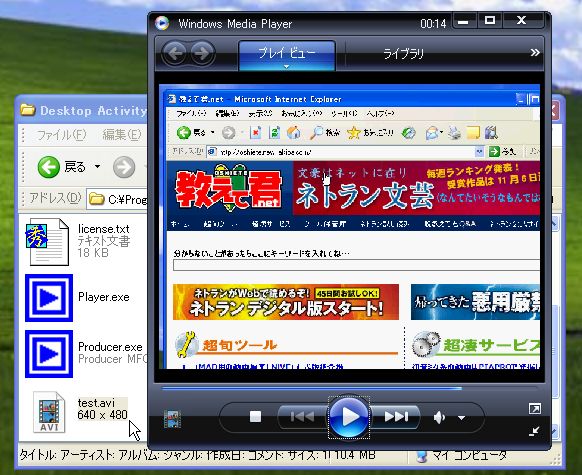
Task: Select the Producer.exe icon
Action: (49, 354)
